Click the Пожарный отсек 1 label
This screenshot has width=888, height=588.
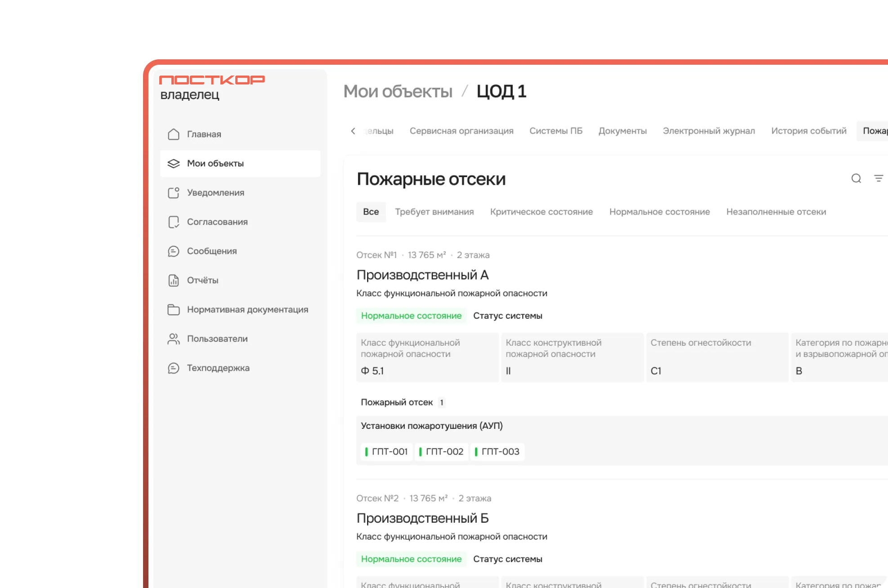coord(403,402)
